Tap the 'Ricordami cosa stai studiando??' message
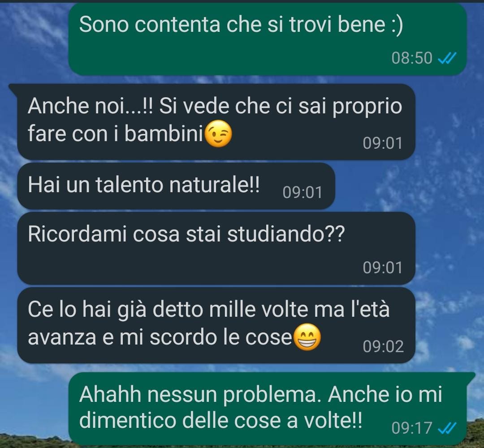The height and width of the screenshot is (448, 484). coord(216,248)
